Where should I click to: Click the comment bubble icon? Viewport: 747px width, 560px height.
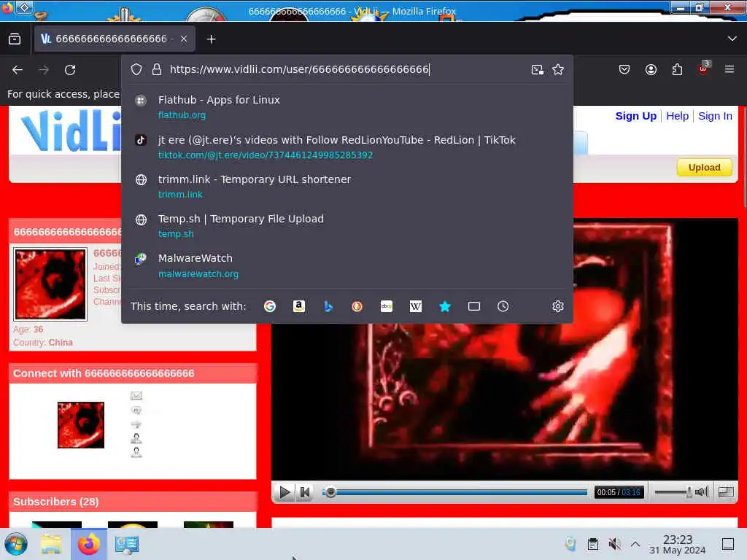136,410
